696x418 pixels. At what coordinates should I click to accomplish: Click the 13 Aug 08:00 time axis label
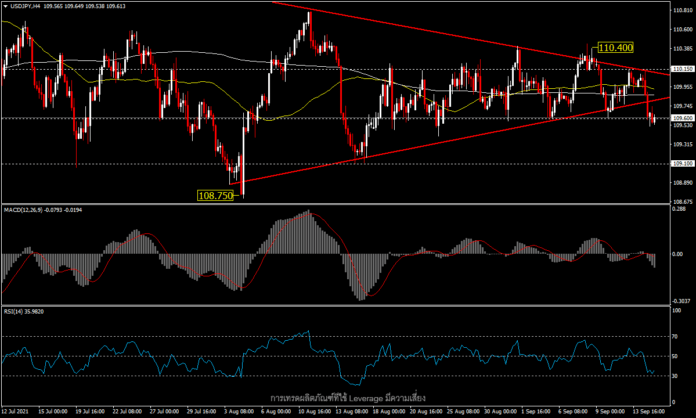[352, 412]
